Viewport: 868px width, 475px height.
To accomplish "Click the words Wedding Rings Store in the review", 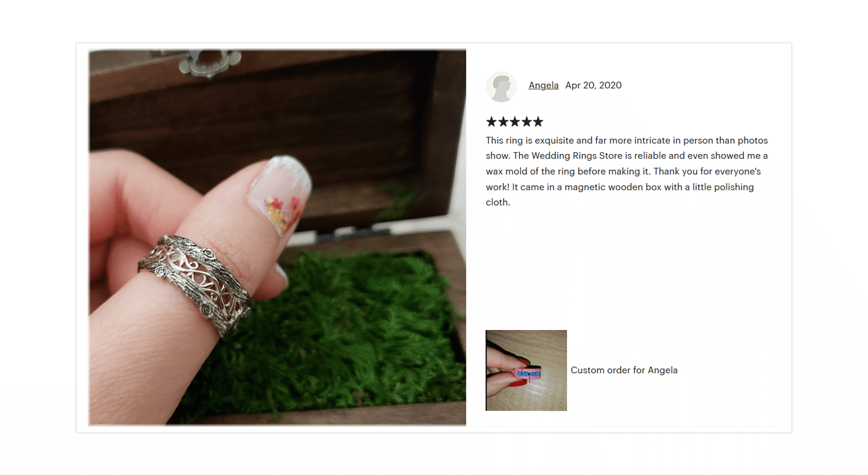I will pos(575,156).
